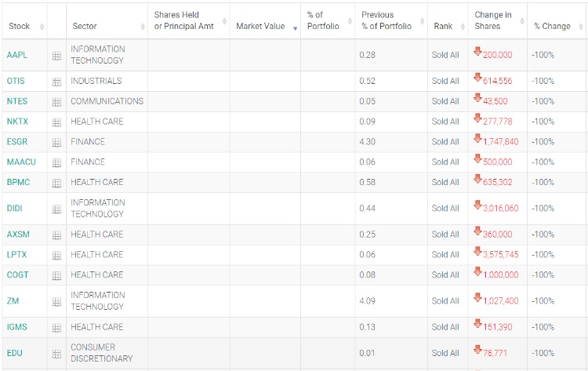The height and width of the screenshot is (371, 588).
Task: Open the EDU stock link
Action: coord(15,353)
